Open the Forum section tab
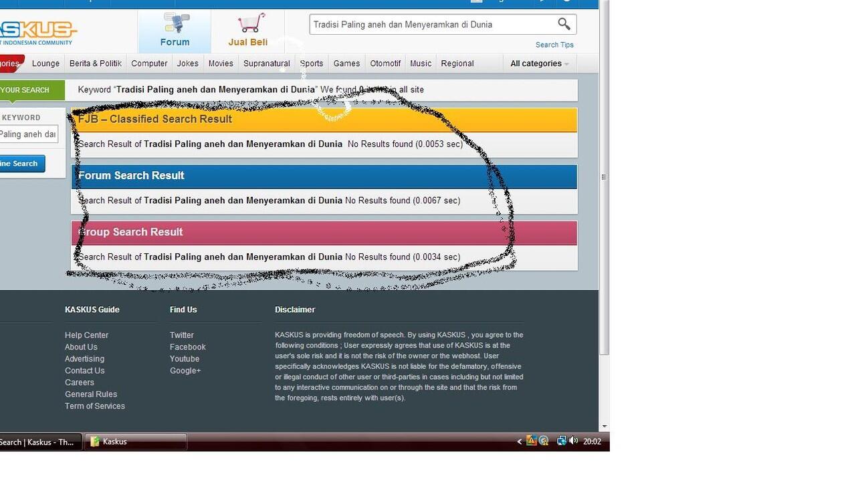The width and height of the screenshot is (856, 504). coord(175,31)
